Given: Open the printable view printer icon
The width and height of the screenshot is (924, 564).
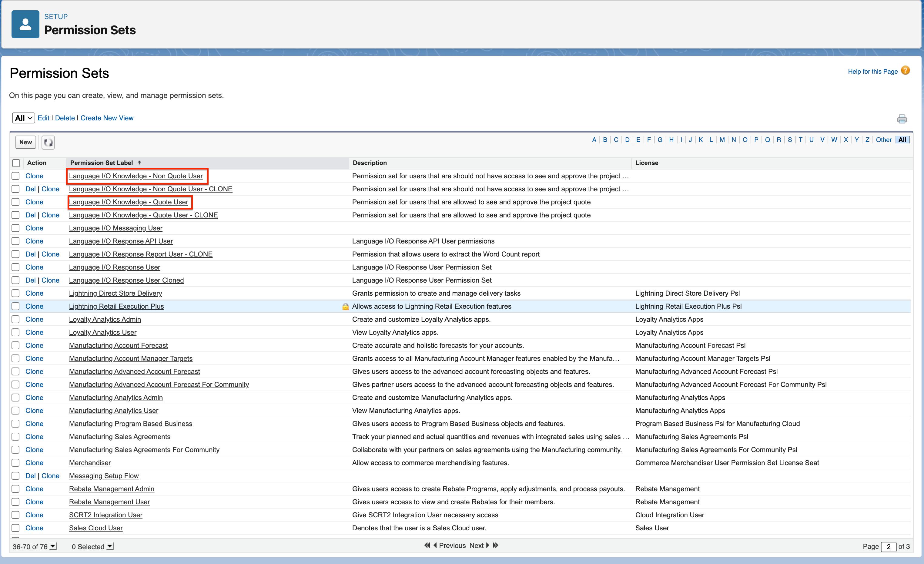Looking at the screenshot, I should pos(902,119).
